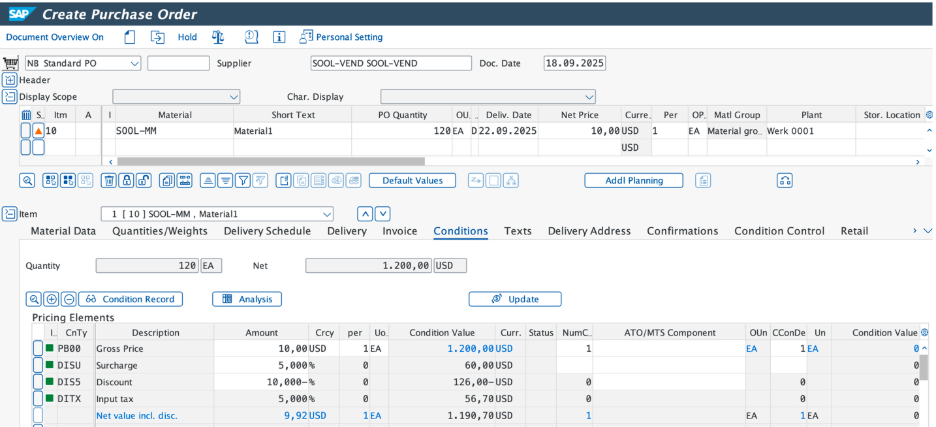The width and height of the screenshot is (936, 427).
Task: Click the Delete item trash icon
Action: point(111,181)
